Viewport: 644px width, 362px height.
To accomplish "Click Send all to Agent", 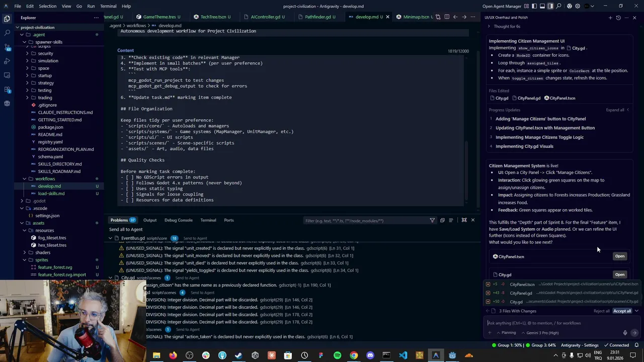I will point(126,229).
